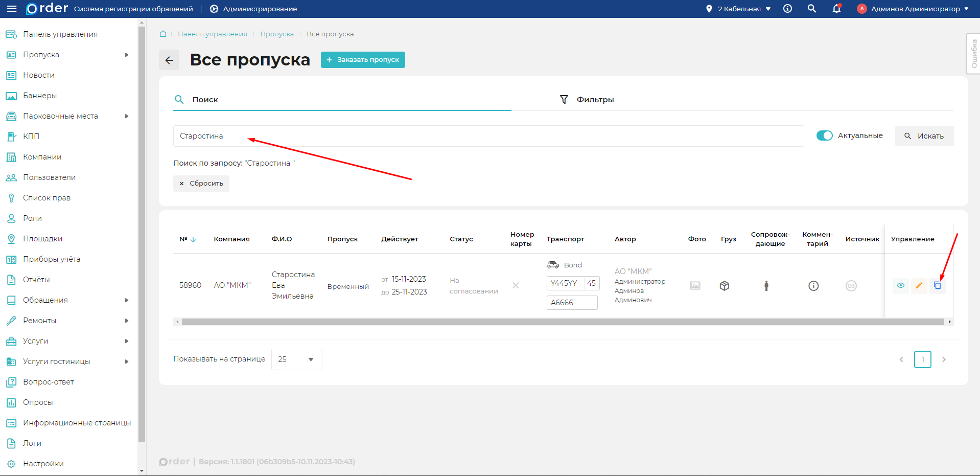Expand the Пропуска sidebar submenu

click(x=126, y=55)
